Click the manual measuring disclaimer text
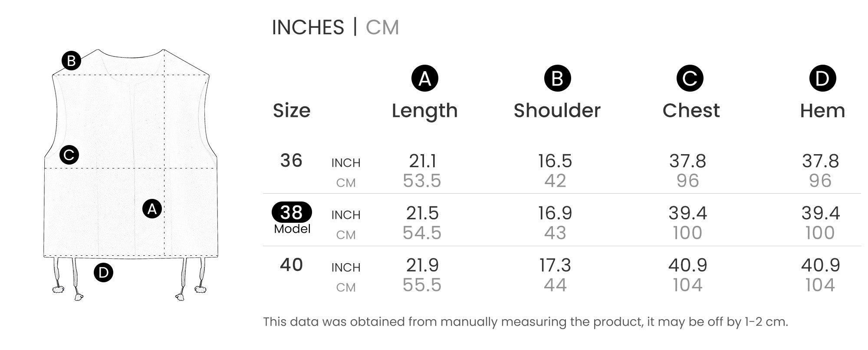The width and height of the screenshot is (868, 350). click(525, 322)
